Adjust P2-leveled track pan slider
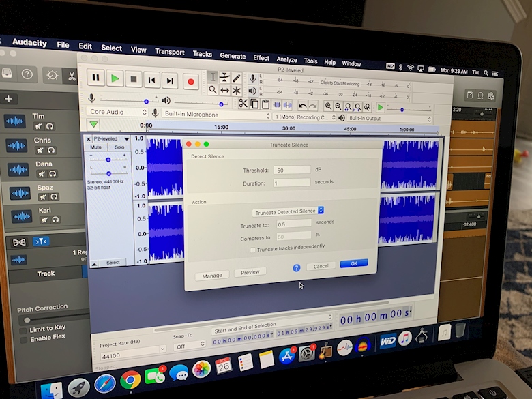The width and height of the screenshot is (532, 399). coord(108,173)
